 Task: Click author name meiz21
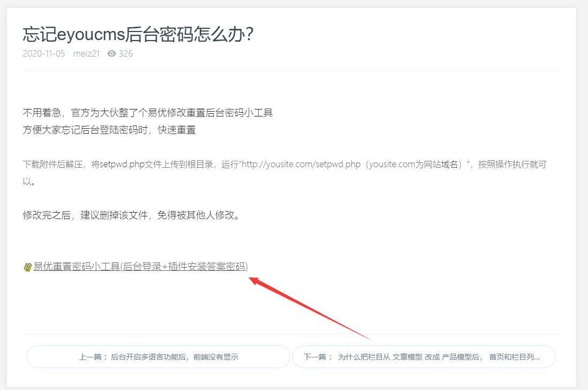[x=86, y=53]
